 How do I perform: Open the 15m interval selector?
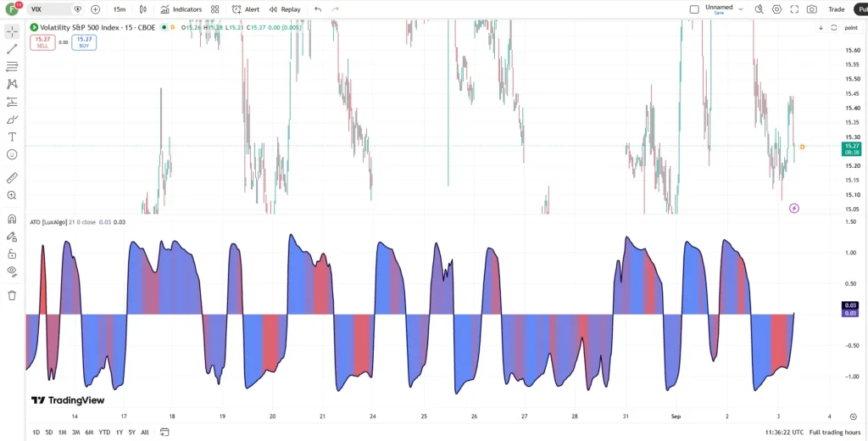pos(119,9)
